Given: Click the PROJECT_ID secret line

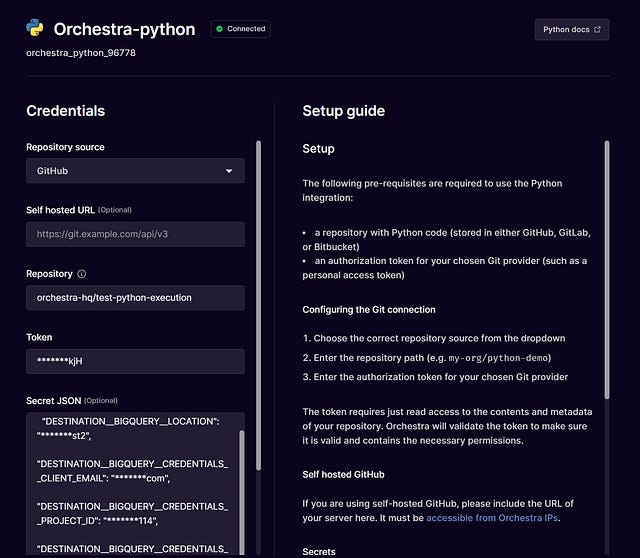Looking at the screenshot, I should 132,514.
